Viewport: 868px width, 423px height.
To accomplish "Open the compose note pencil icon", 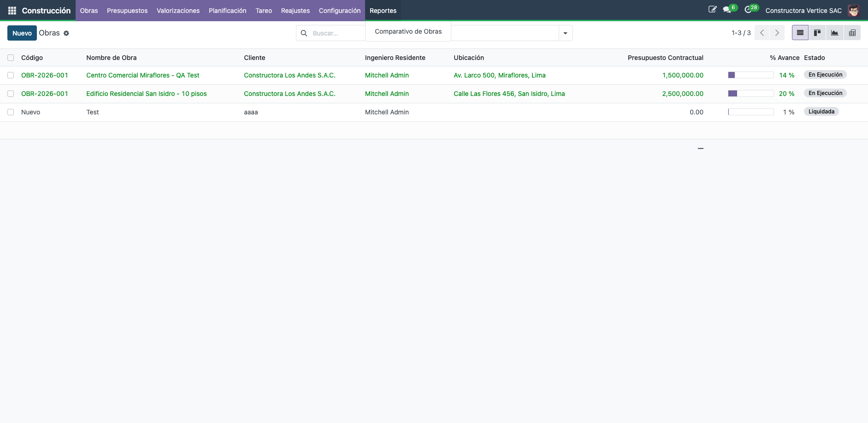I will (x=712, y=9).
